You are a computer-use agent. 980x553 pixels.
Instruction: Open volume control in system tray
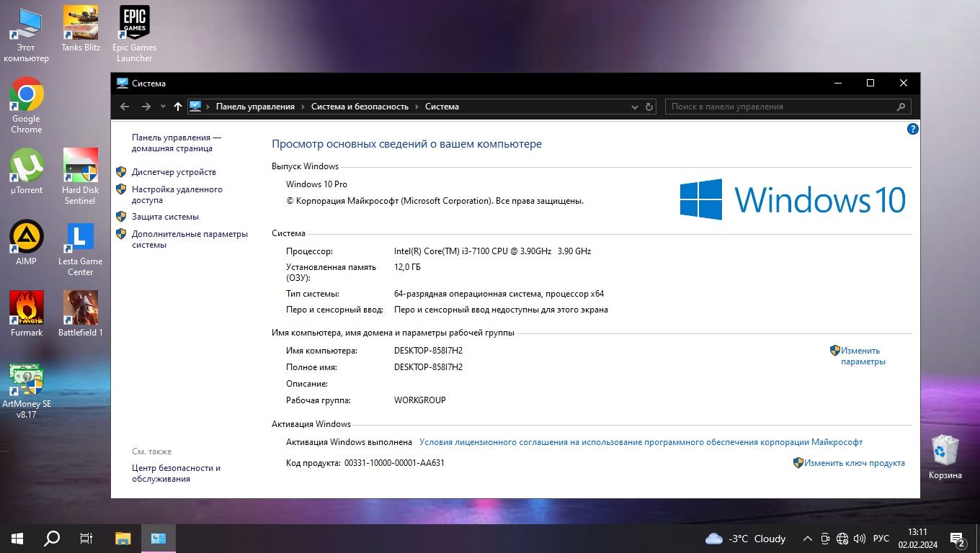[859, 539]
